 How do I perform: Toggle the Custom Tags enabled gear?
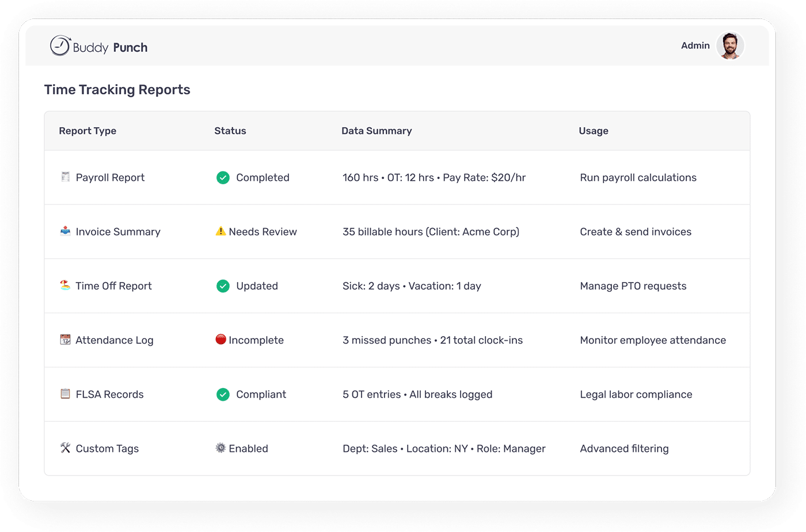[220, 448]
